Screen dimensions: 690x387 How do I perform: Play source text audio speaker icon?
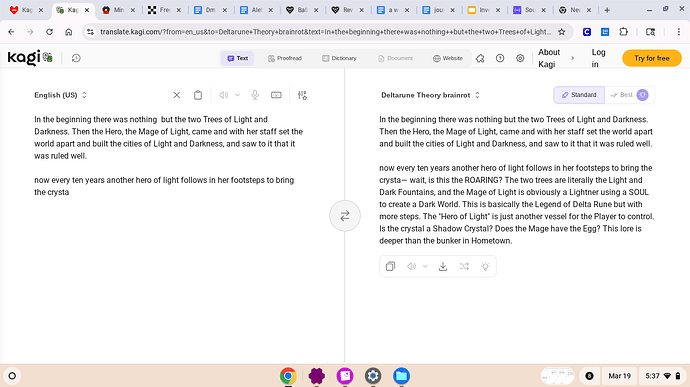pos(224,95)
